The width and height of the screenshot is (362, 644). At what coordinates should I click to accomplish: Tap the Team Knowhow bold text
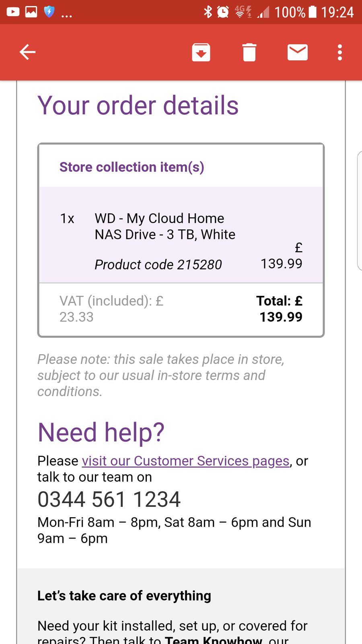point(213,640)
